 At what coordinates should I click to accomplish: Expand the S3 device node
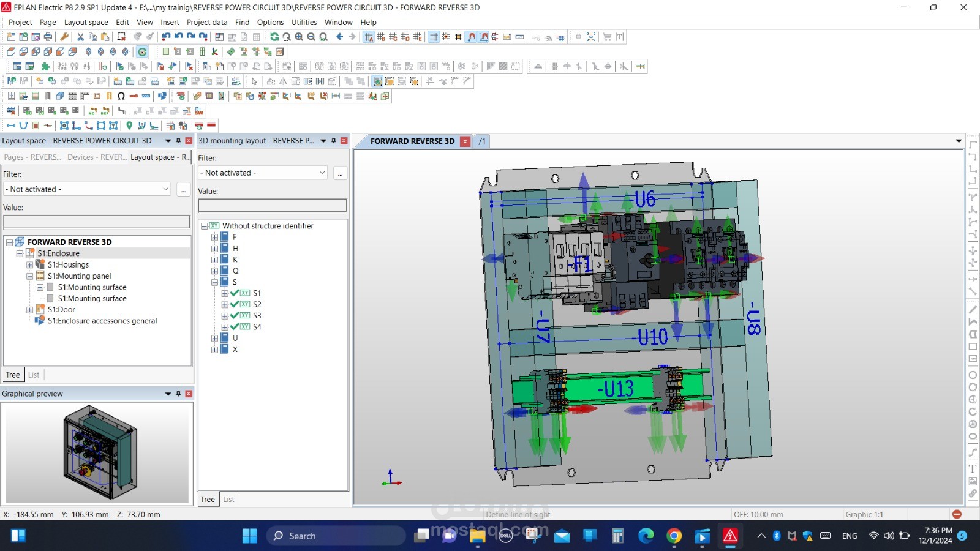pyautogui.click(x=225, y=316)
